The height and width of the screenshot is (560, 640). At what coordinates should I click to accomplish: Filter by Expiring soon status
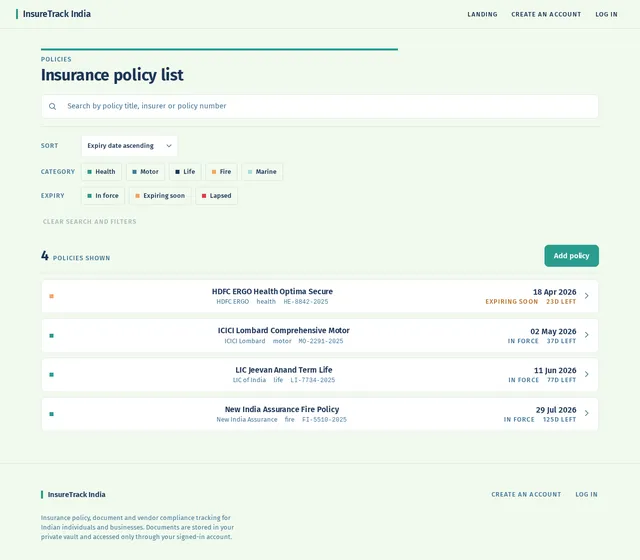click(160, 196)
